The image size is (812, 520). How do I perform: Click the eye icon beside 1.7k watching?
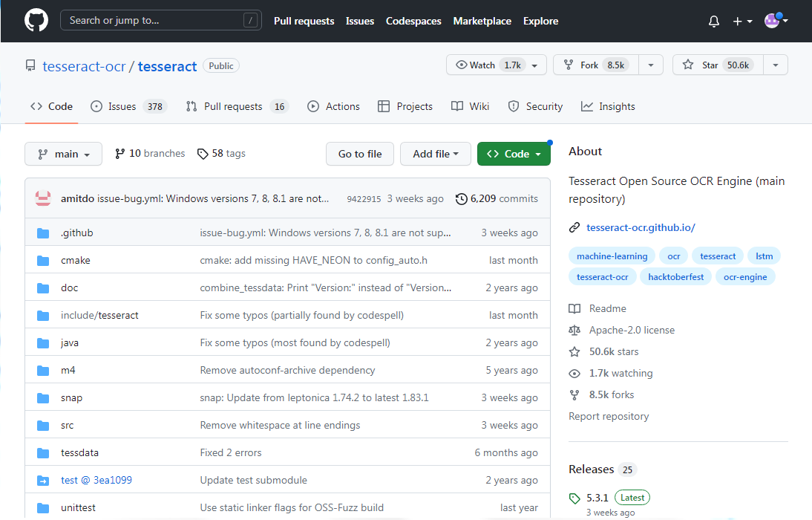[x=574, y=373]
